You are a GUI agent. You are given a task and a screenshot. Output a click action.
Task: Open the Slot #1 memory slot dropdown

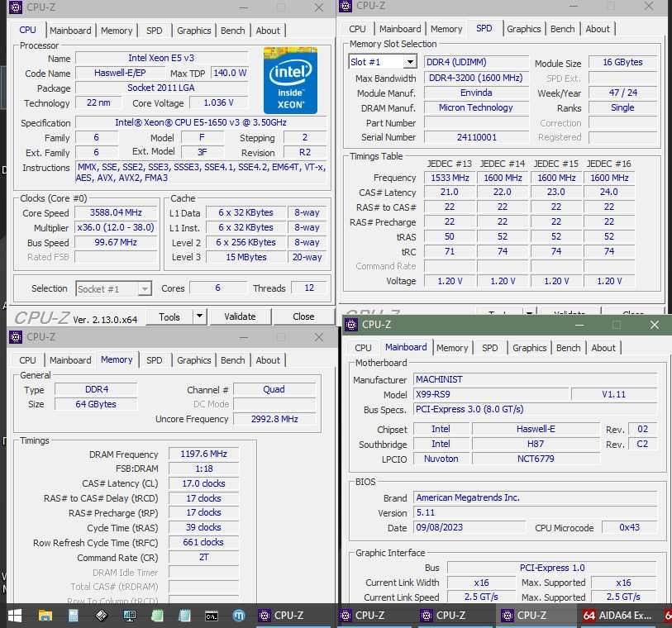[x=410, y=62]
